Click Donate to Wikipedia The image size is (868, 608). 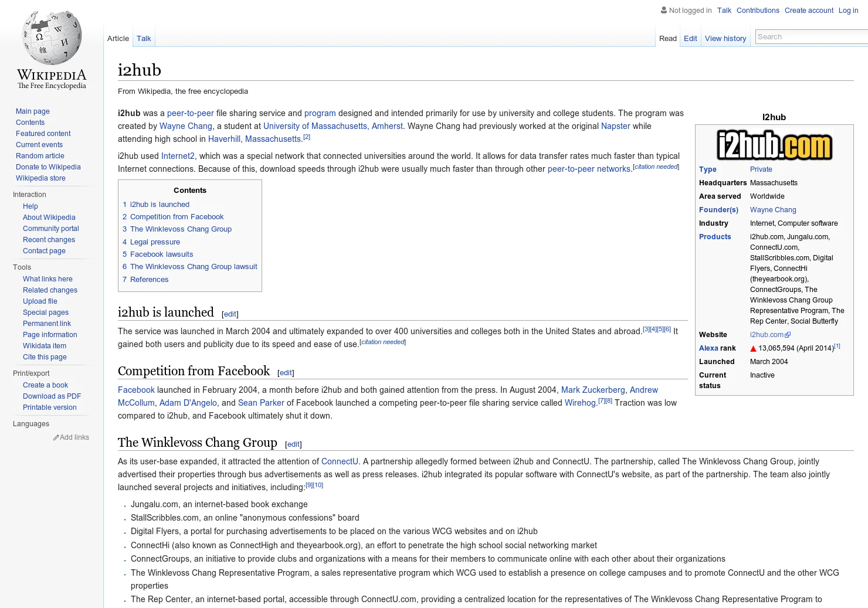click(x=48, y=167)
